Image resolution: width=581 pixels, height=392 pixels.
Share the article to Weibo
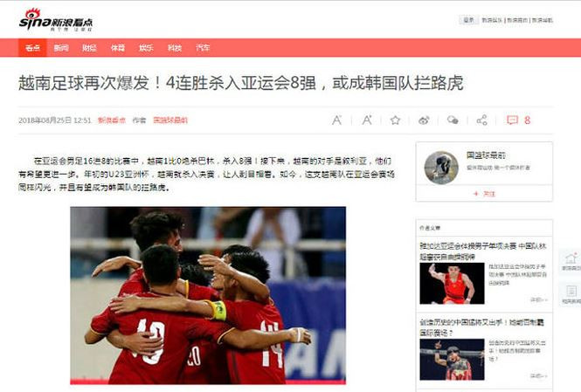424,120
